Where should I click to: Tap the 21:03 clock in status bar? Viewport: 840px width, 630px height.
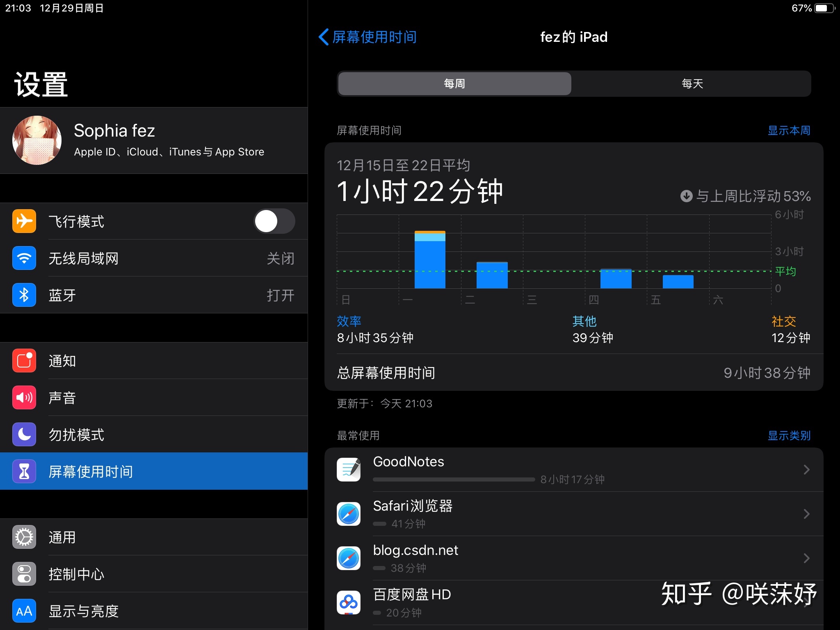[x=18, y=8]
